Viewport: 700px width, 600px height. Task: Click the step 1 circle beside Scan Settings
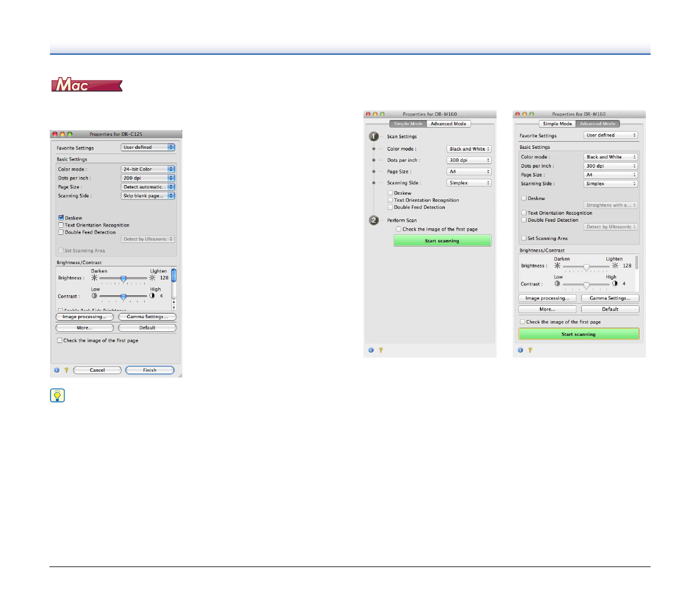(x=374, y=136)
